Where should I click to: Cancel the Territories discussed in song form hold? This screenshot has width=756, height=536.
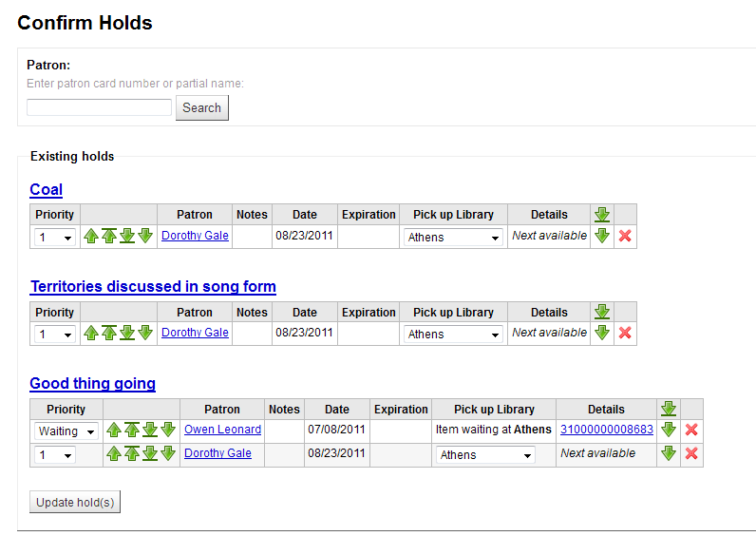[x=625, y=333]
